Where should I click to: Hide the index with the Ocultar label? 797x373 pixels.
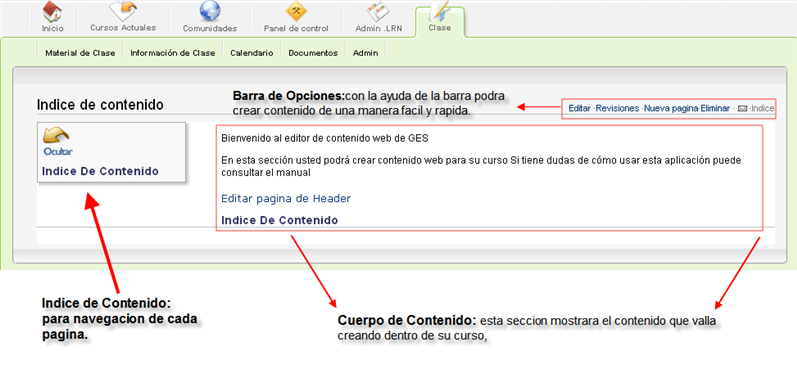[x=58, y=151]
